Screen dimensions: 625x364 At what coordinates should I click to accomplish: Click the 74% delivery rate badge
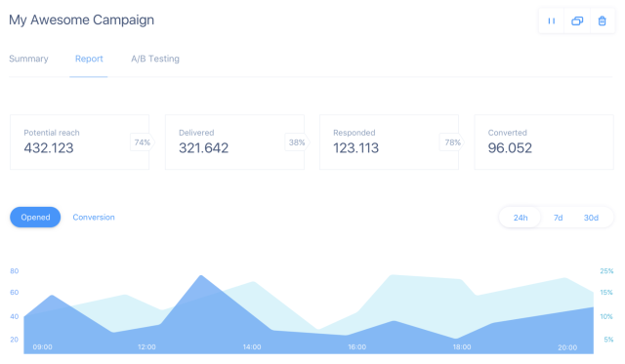143,142
